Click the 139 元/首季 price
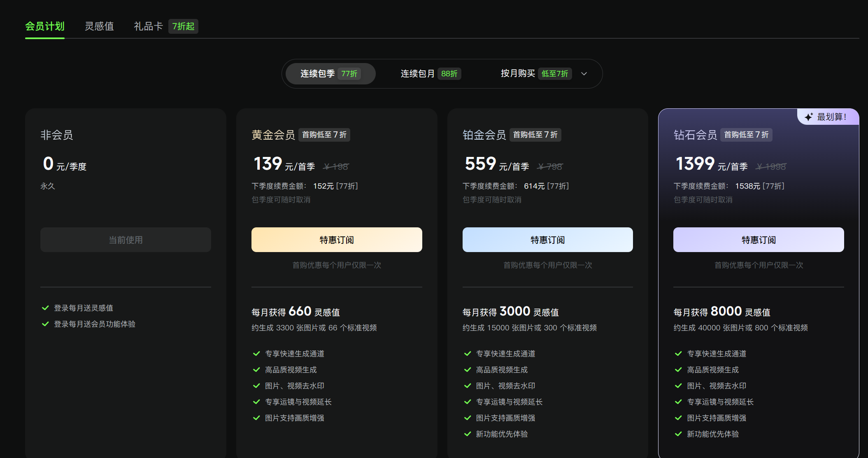The image size is (868, 458). coord(284,164)
